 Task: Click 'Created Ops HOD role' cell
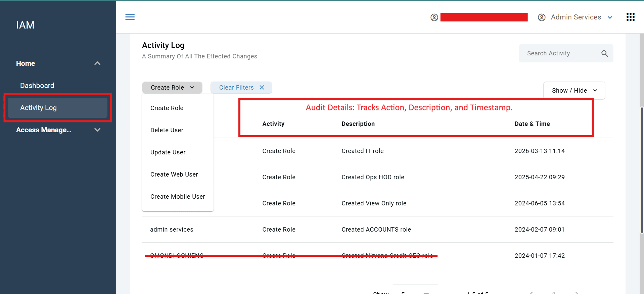point(373,177)
